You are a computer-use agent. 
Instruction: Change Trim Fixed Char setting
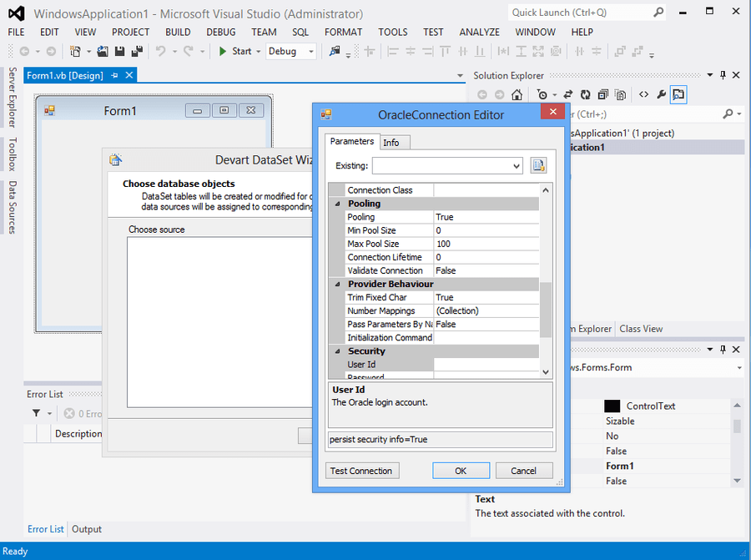pyautogui.click(x=446, y=297)
